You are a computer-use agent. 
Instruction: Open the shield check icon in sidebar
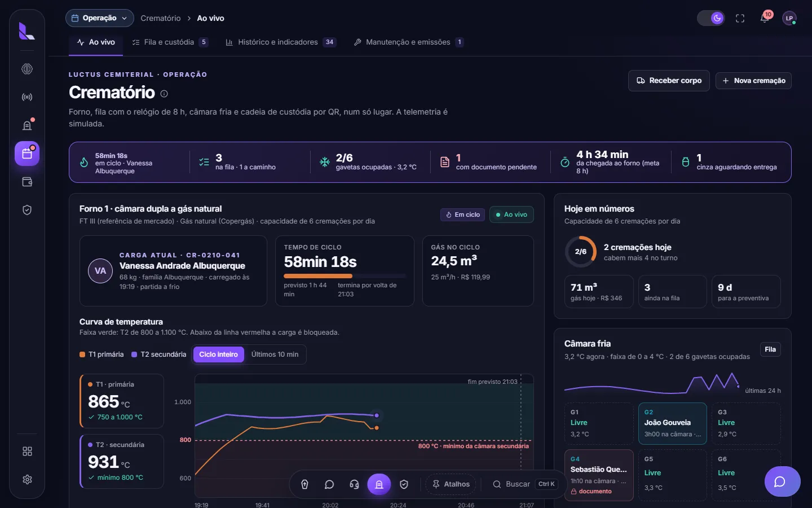[27, 210]
